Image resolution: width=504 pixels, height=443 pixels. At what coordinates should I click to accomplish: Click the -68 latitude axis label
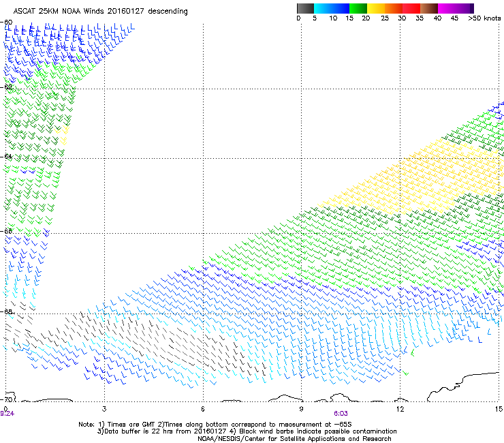pyautogui.click(x=6, y=311)
